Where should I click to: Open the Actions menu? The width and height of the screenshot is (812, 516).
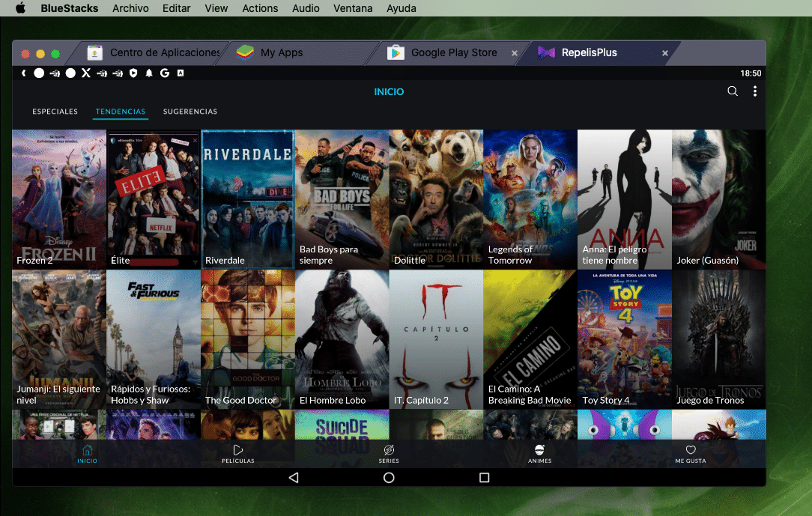pyautogui.click(x=260, y=8)
